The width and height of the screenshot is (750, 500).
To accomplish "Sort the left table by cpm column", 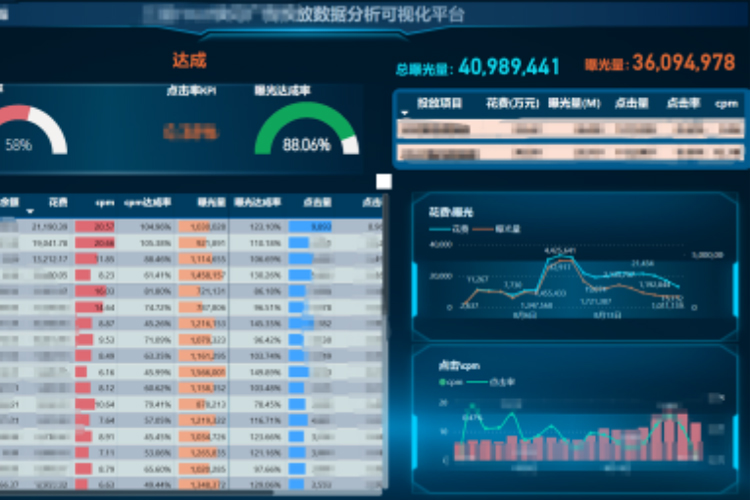I will pyautogui.click(x=105, y=202).
